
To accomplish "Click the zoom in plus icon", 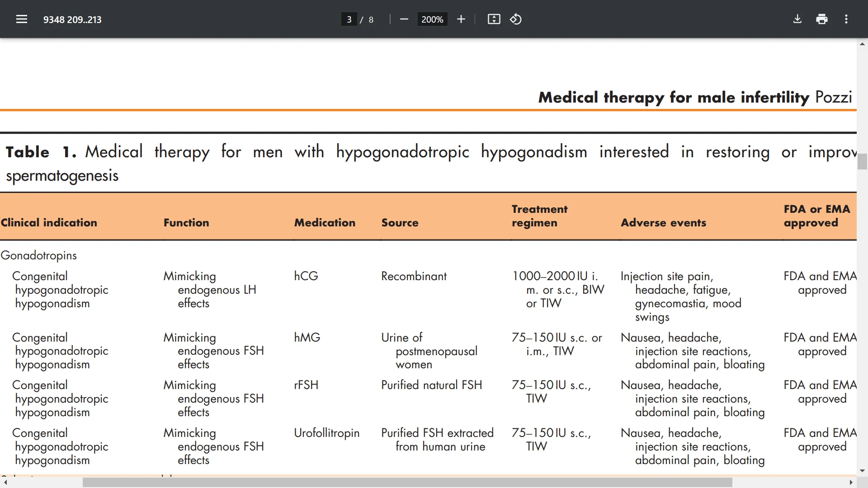I will coord(461,19).
